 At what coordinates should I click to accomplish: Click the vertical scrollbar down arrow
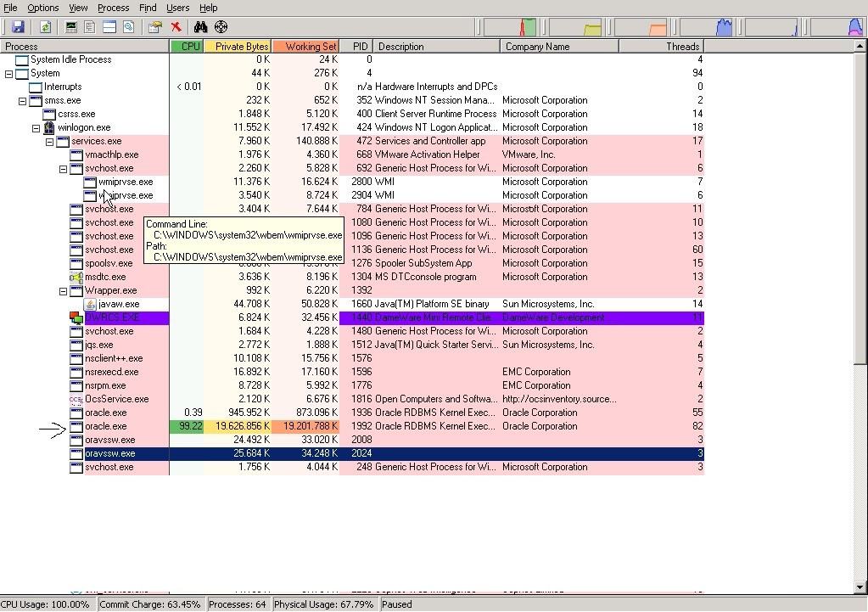861,586
